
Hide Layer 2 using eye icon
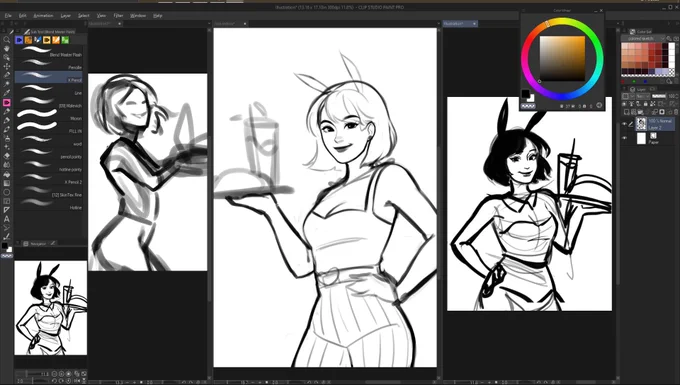[x=624, y=124]
